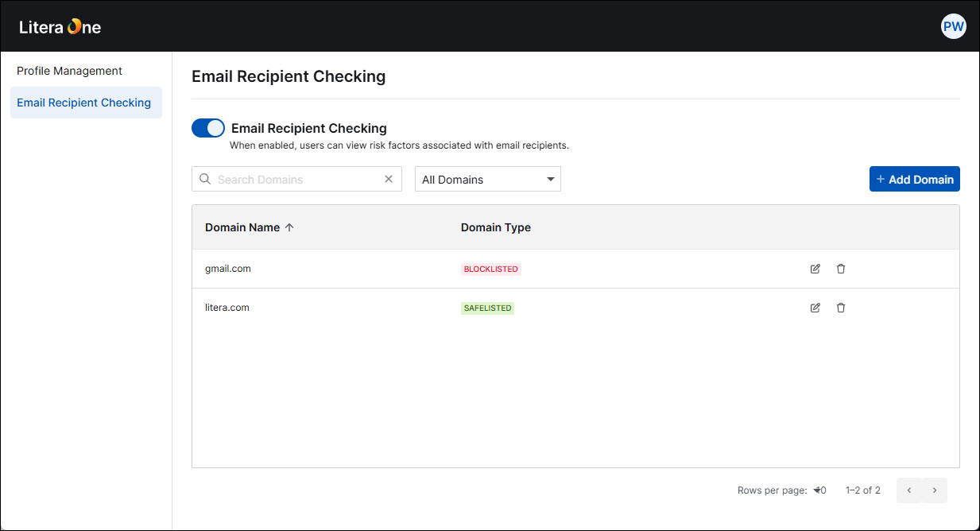Open the Rows per page selector
Screen dimensions: 980x531
(x=819, y=490)
